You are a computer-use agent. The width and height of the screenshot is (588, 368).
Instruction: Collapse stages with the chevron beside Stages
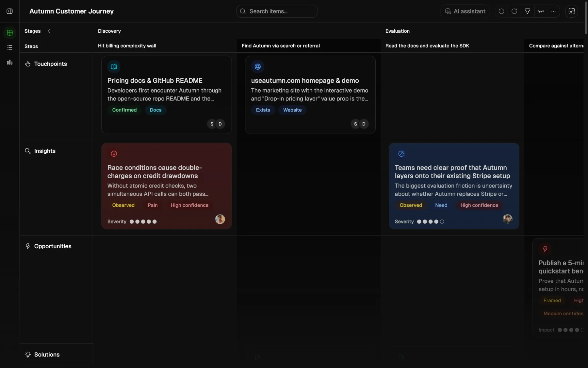click(x=49, y=31)
